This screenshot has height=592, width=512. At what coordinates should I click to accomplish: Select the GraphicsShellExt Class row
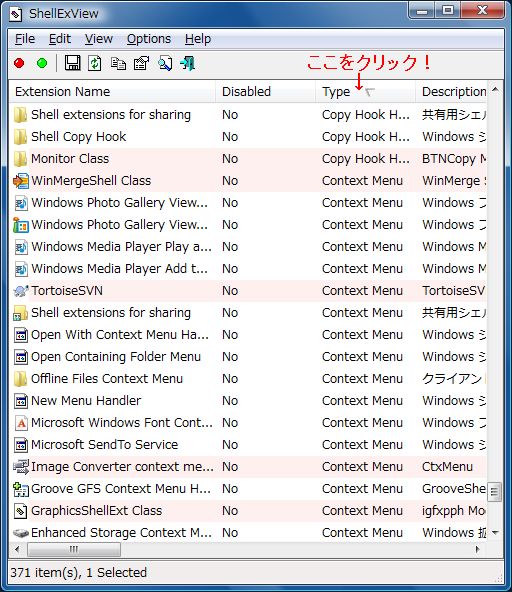[248, 511]
